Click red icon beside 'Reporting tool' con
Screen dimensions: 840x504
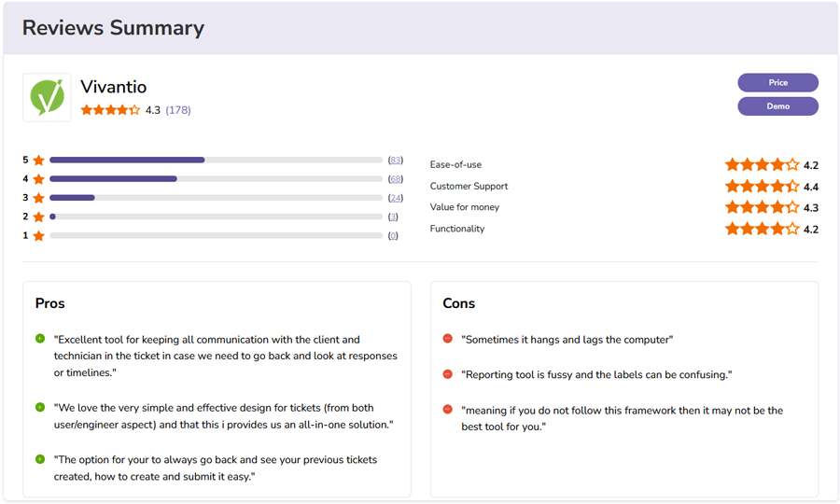[x=448, y=374]
